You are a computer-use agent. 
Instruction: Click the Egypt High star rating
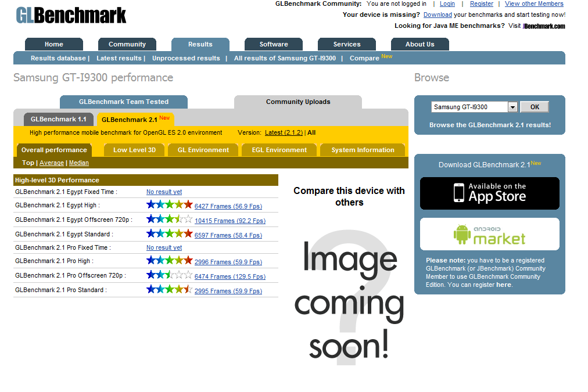coord(170,205)
